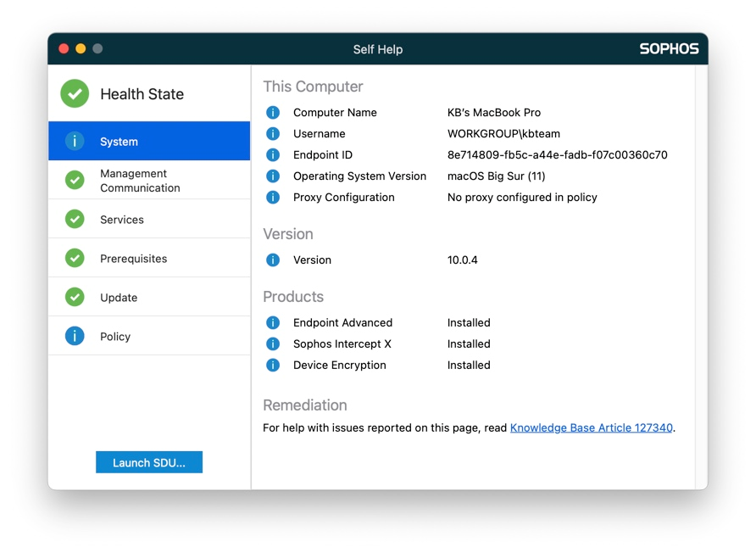756x553 pixels.
Task: Click the info icon beside Operating System Version
Action: 272,176
